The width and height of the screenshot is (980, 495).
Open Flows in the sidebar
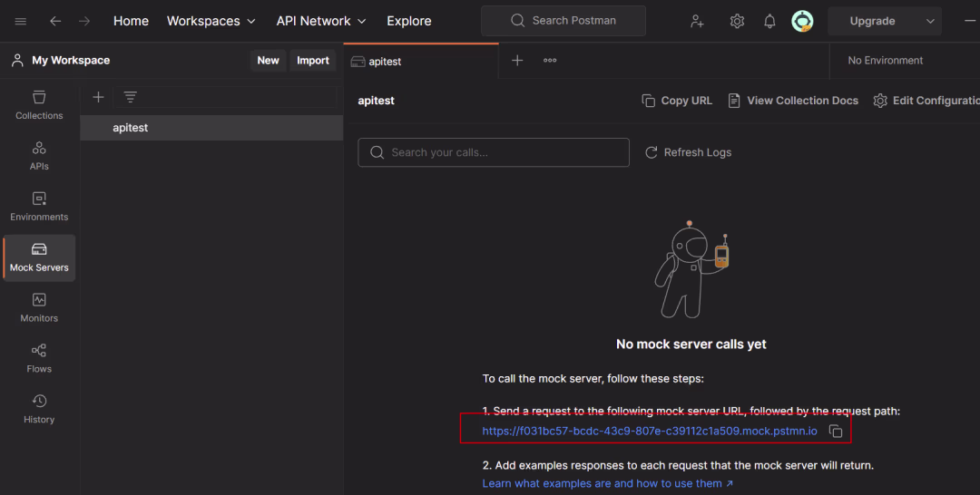pos(39,358)
